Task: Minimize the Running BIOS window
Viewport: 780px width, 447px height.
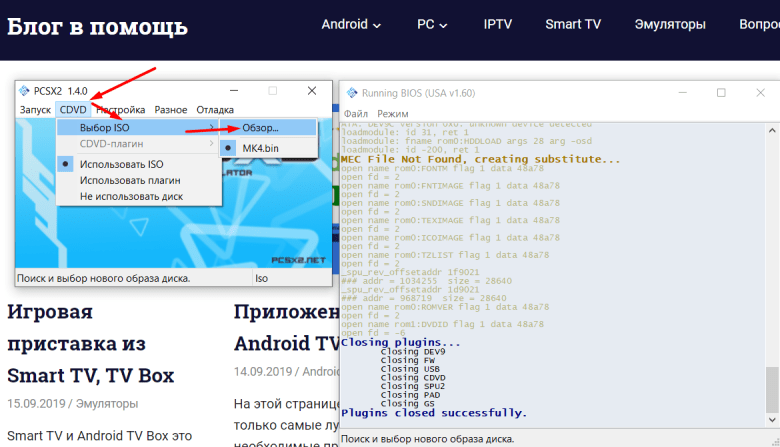Action: click(682, 92)
